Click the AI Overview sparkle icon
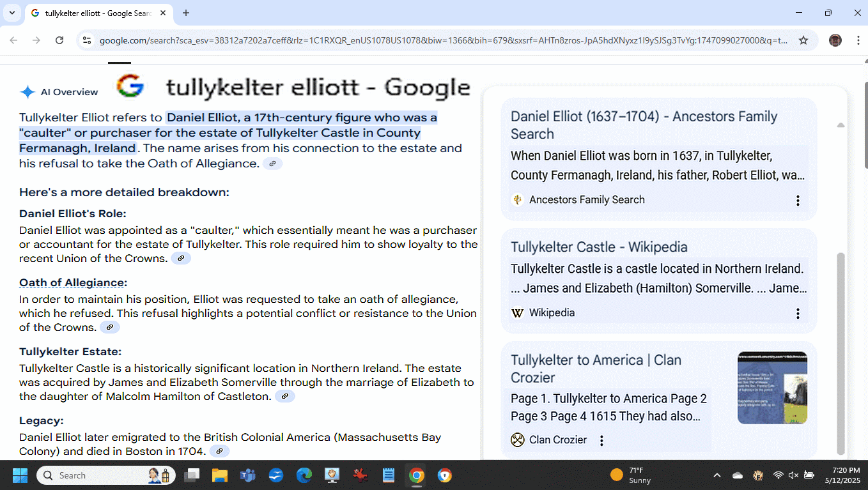Screen dimensions: 868x490 pos(27,92)
